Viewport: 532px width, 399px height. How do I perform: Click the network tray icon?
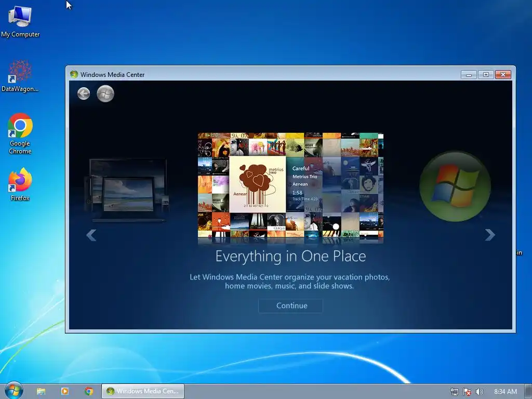pos(454,392)
